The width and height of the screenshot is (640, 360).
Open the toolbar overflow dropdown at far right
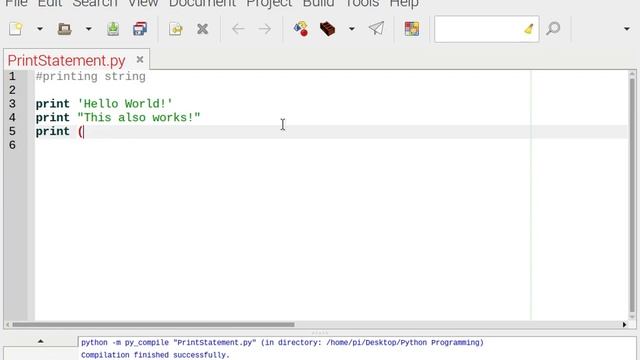click(x=627, y=29)
